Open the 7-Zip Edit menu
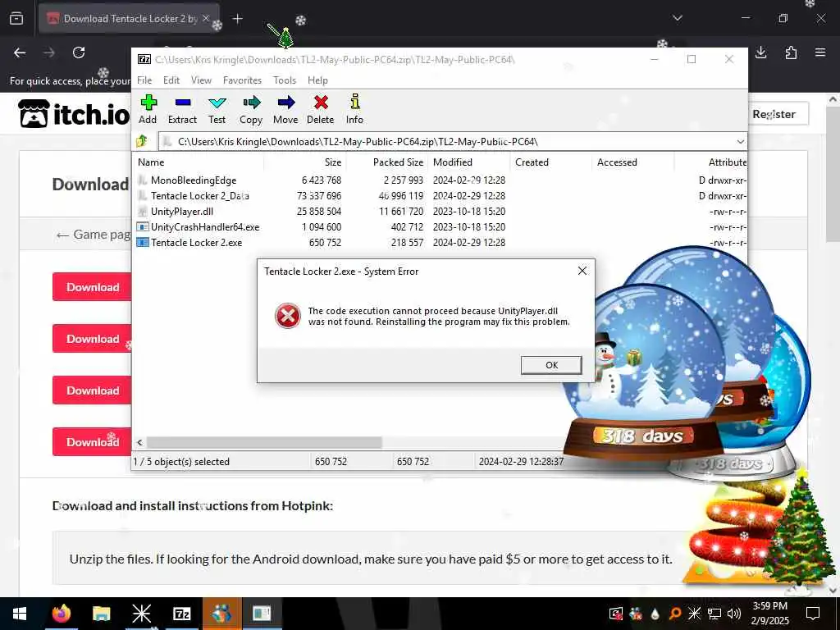This screenshot has width=840, height=630. pos(171,80)
